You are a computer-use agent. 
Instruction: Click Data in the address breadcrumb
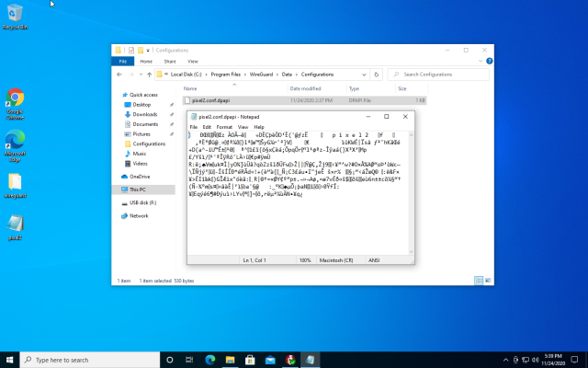tap(287, 75)
